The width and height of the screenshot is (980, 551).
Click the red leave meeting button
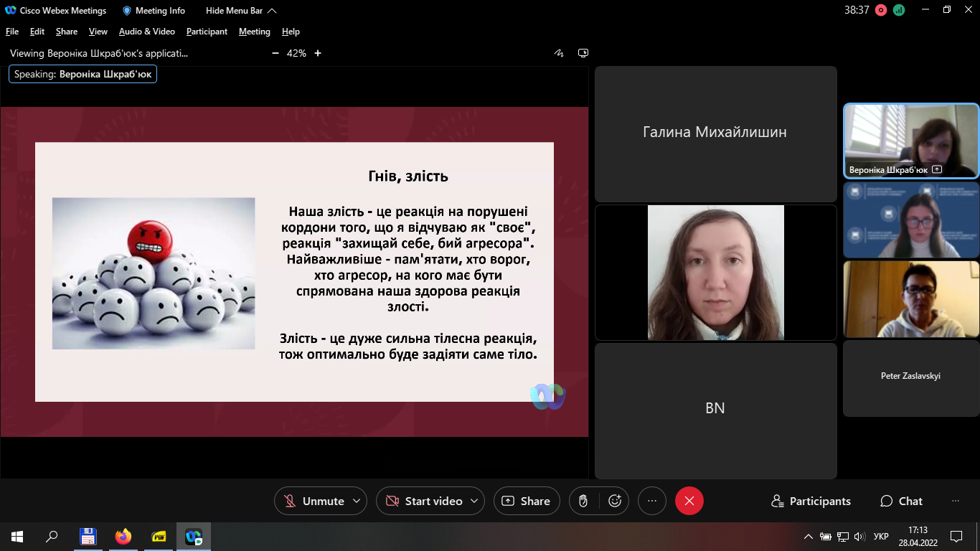click(x=689, y=501)
